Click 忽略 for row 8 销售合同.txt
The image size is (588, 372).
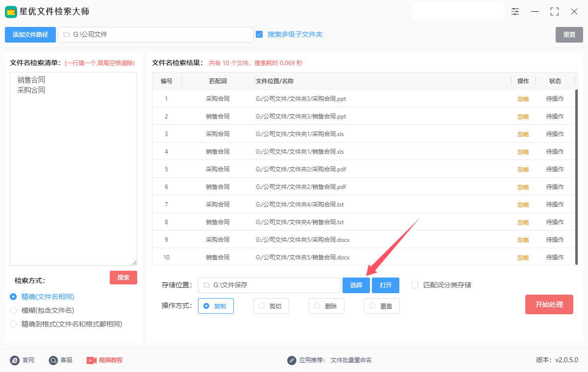tap(523, 222)
